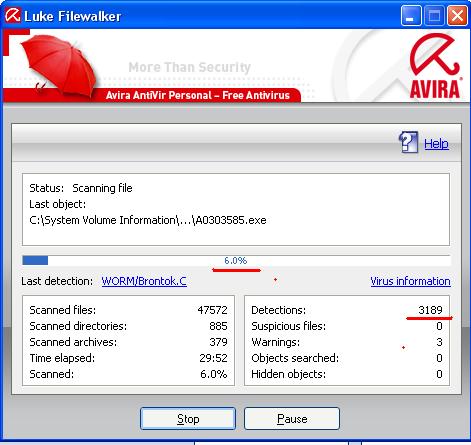Click the scan progress bar at 6.0%
The height and width of the screenshot is (445, 471).
click(236, 260)
